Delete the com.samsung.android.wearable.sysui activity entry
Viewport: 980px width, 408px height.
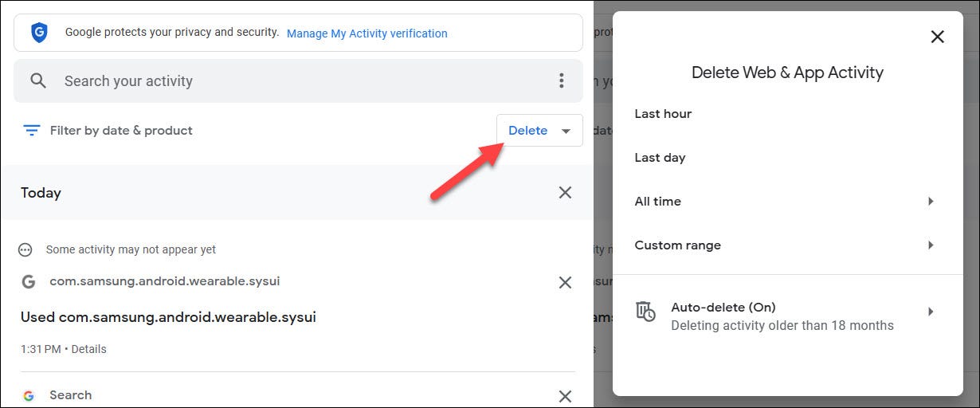[565, 282]
